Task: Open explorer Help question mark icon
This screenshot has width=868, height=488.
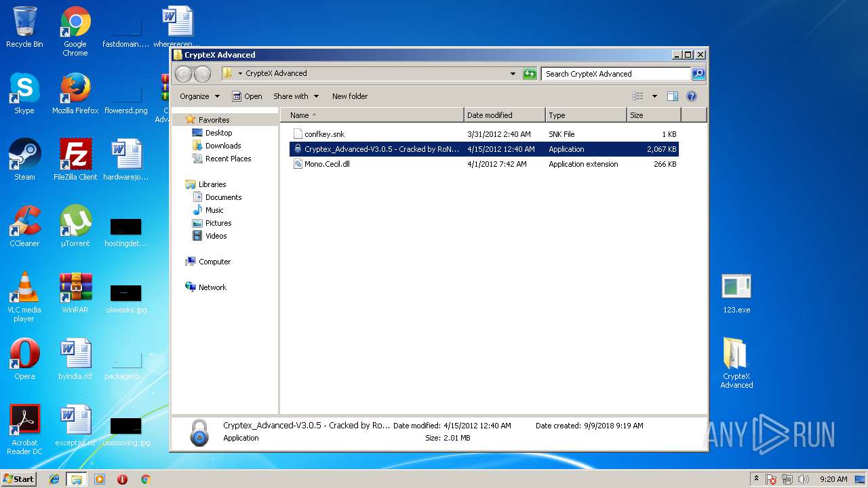Action: [692, 96]
